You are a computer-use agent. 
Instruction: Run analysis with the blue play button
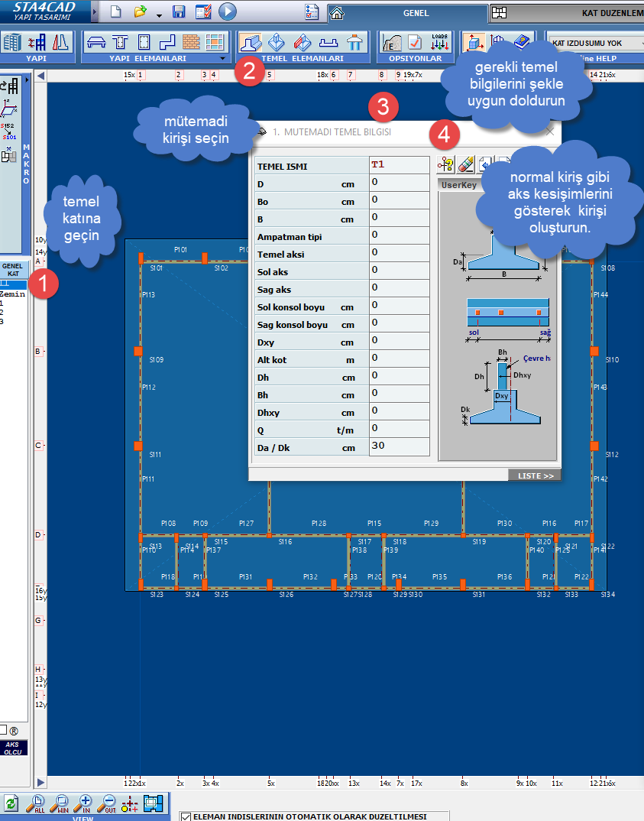pyautogui.click(x=228, y=11)
